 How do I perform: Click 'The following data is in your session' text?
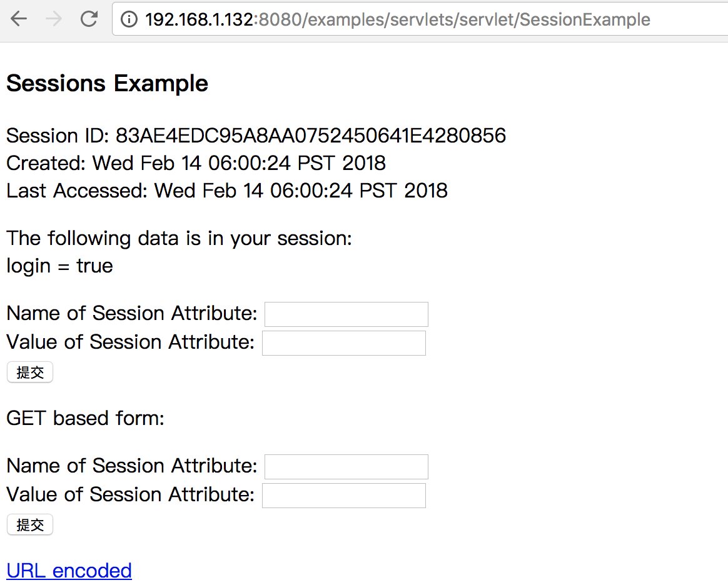[x=179, y=239]
